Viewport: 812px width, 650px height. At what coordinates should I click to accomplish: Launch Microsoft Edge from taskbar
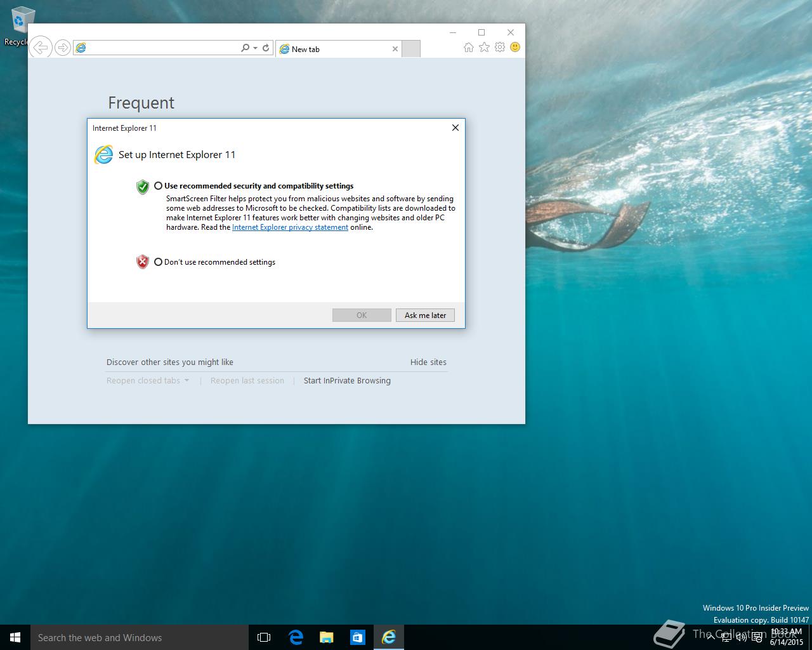coord(296,637)
